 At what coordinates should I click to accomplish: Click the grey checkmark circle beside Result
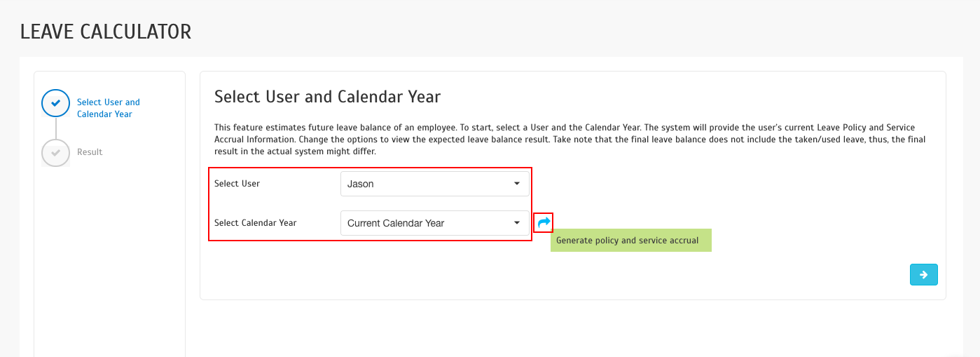pyautogui.click(x=55, y=152)
